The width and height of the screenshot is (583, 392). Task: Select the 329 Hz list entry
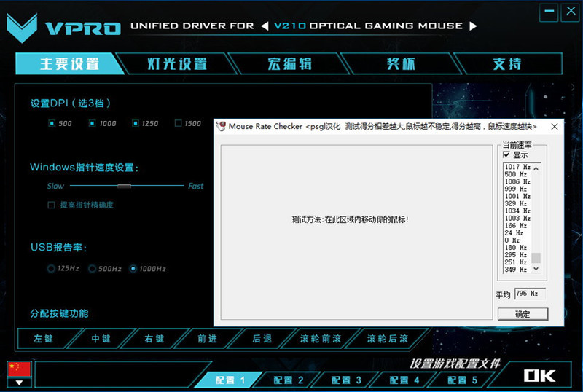(516, 203)
